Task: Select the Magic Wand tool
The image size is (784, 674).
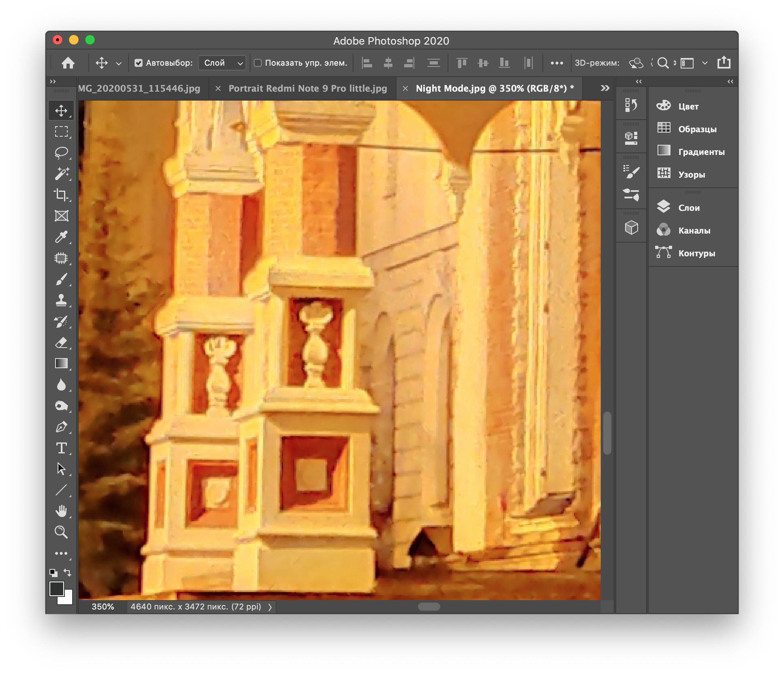Action: [x=61, y=174]
